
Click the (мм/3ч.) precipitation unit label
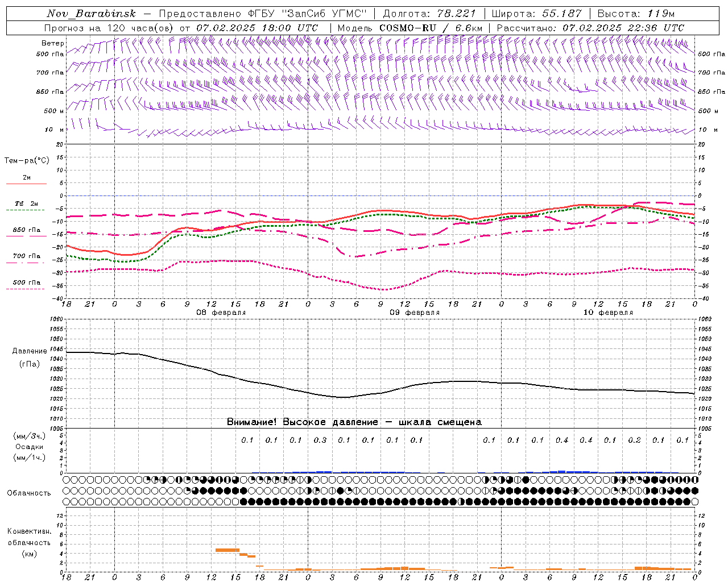coord(30,436)
